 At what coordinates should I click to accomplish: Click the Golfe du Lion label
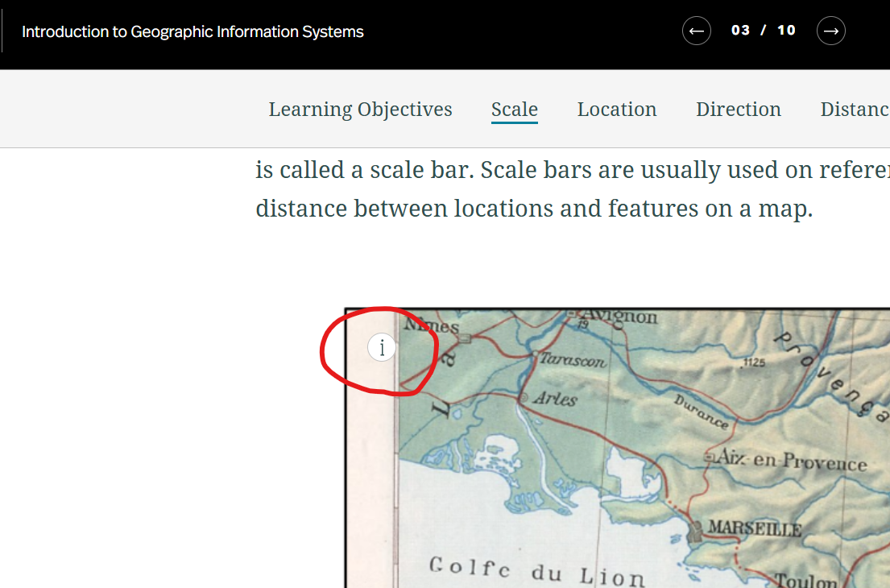[x=537, y=571]
